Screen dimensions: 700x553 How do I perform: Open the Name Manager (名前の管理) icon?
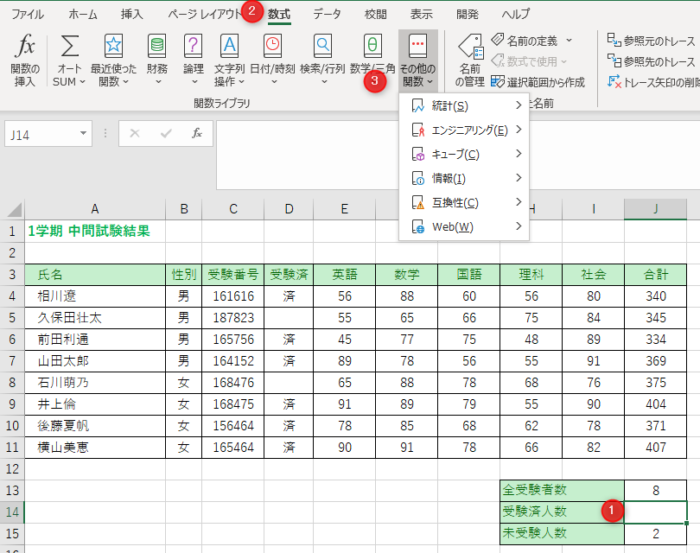click(469, 48)
